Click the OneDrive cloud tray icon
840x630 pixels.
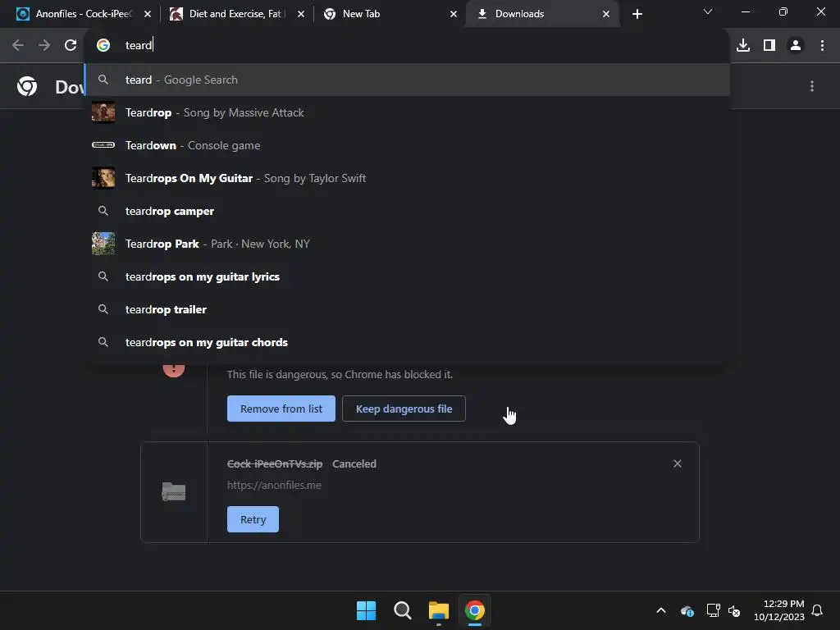tap(687, 610)
